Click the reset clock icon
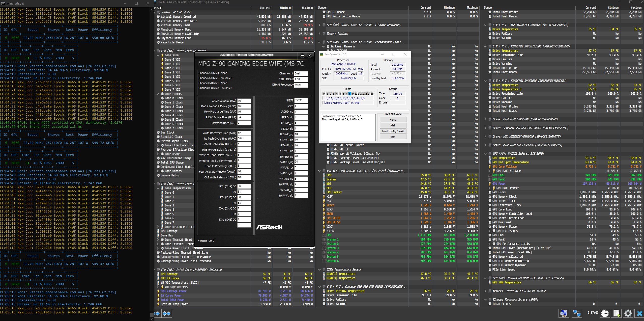The height and width of the screenshot is (321, 644). tap(605, 313)
